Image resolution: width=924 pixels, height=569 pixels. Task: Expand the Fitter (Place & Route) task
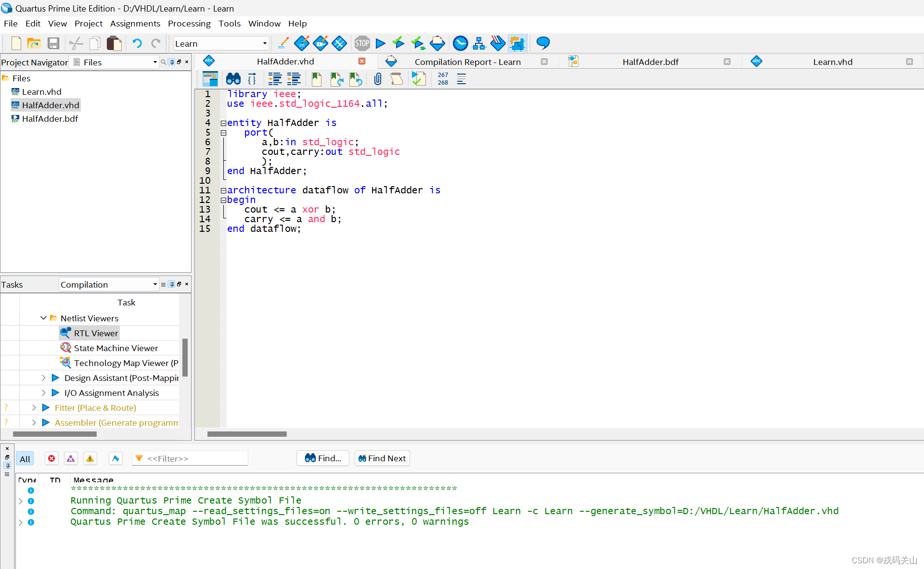click(x=34, y=407)
